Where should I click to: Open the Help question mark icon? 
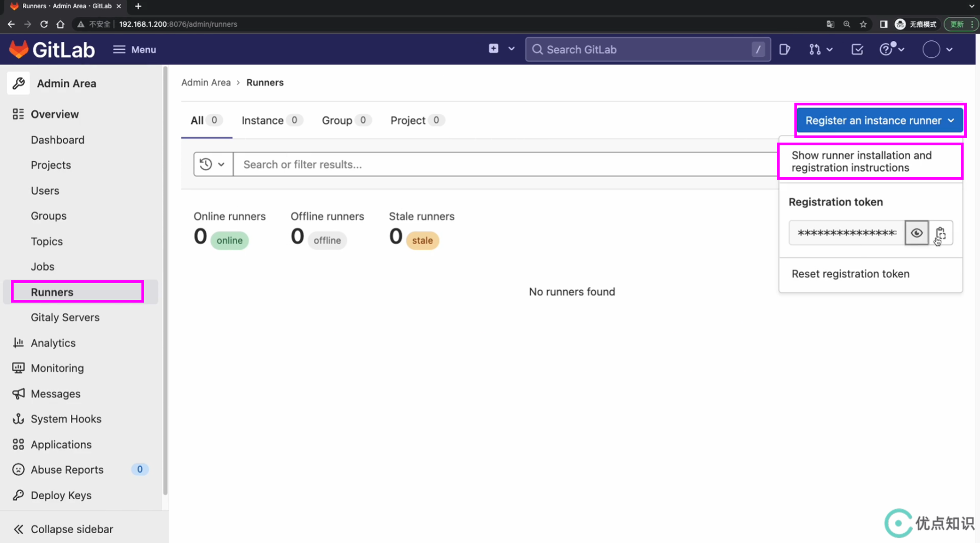pos(886,49)
